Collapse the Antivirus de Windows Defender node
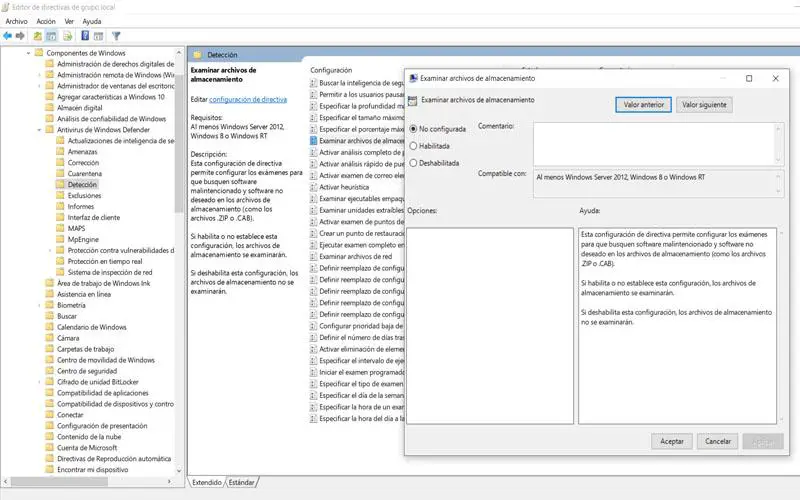 pyautogui.click(x=39, y=130)
